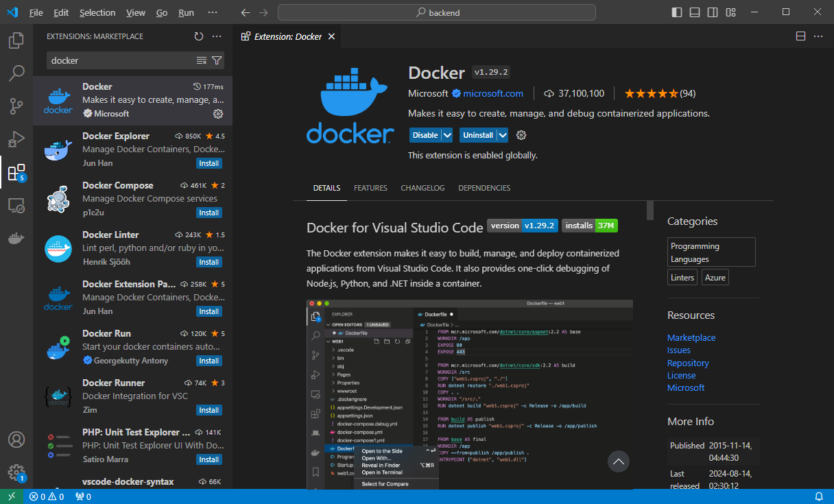Image resolution: width=834 pixels, height=504 pixels.
Task: Open the License resource link
Action: click(x=682, y=375)
